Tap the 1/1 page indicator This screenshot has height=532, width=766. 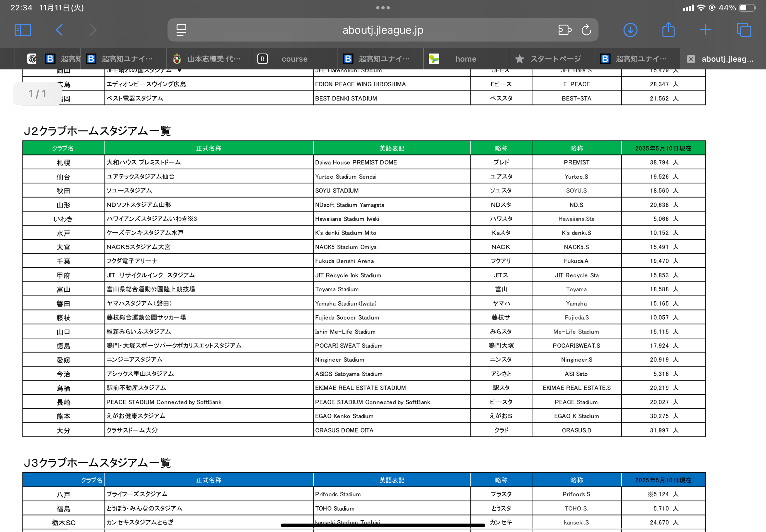(37, 94)
